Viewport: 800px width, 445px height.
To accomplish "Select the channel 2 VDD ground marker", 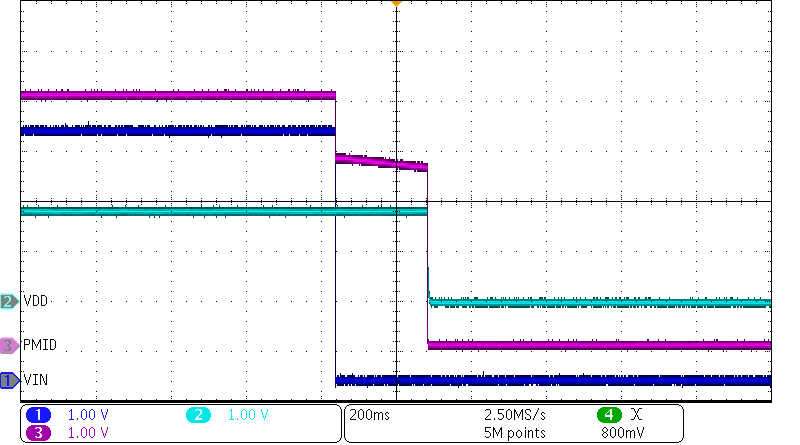I will (9, 301).
